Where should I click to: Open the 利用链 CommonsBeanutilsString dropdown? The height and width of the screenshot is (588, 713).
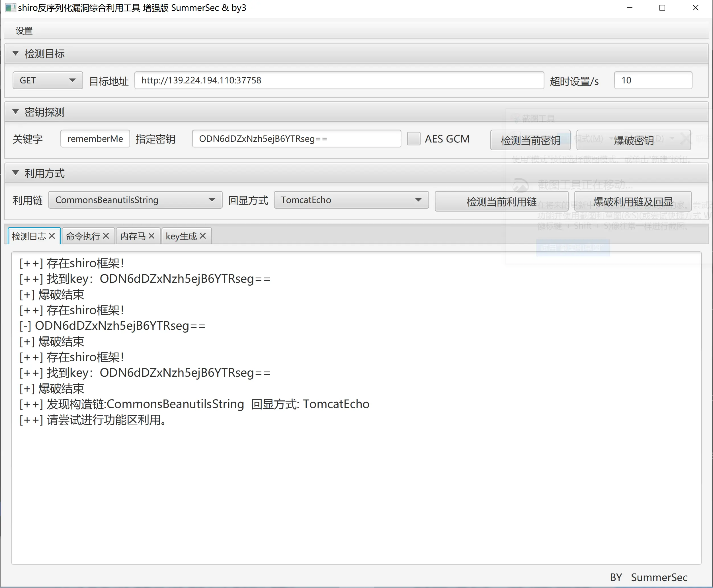click(x=135, y=200)
